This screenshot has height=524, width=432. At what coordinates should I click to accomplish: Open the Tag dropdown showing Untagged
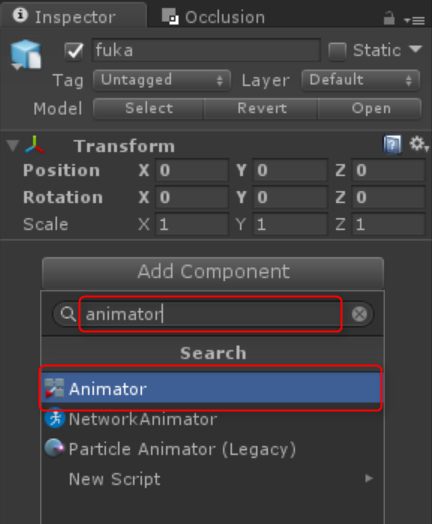coord(162,80)
